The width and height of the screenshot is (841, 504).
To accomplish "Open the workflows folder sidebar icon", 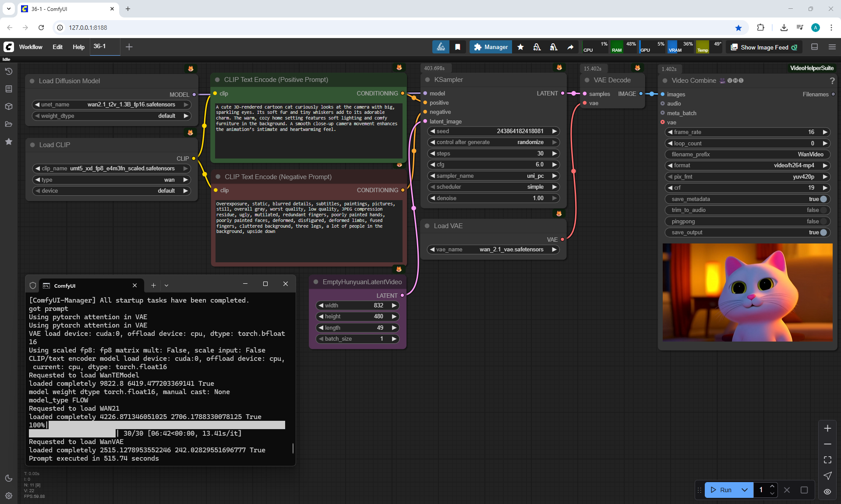I will pyautogui.click(x=9, y=124).
